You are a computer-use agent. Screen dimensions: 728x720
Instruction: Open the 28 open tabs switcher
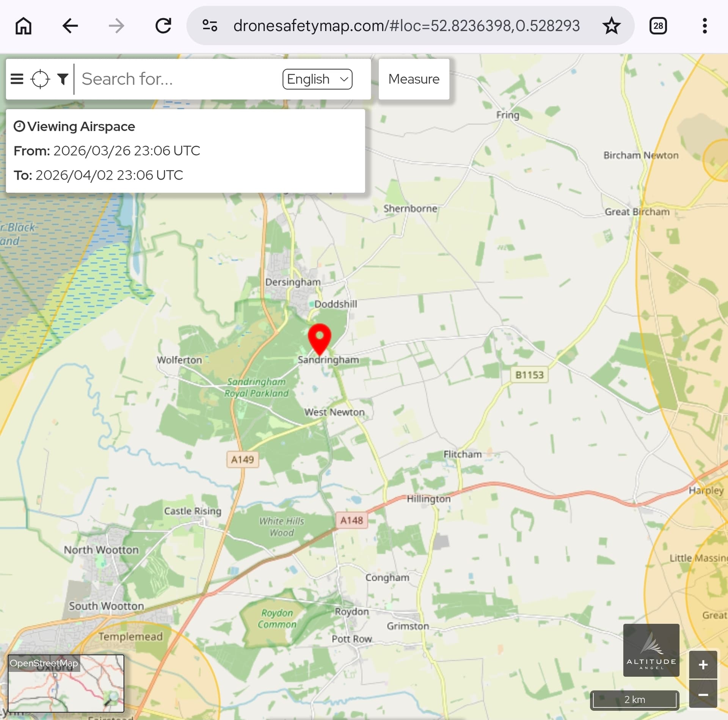point(658,26)
